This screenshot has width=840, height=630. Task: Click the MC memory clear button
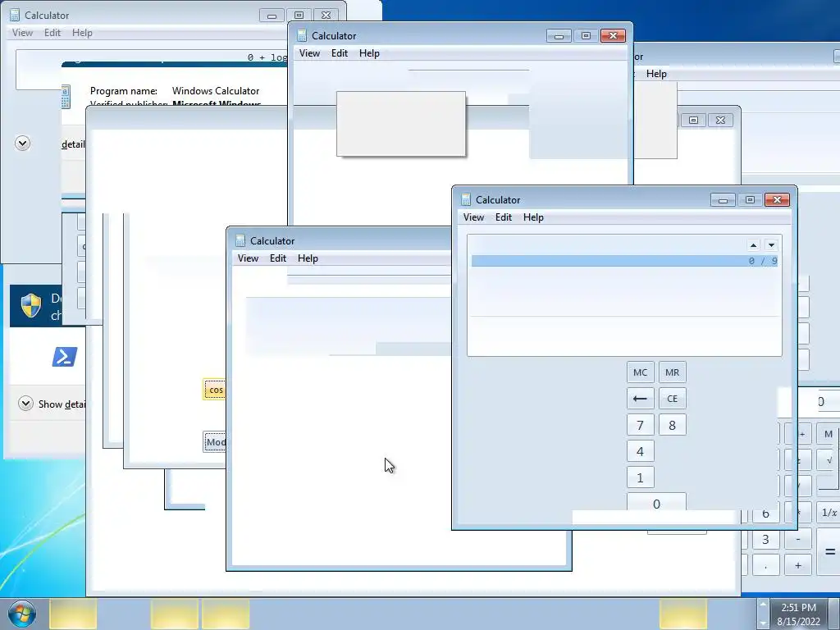coord(640,372)
